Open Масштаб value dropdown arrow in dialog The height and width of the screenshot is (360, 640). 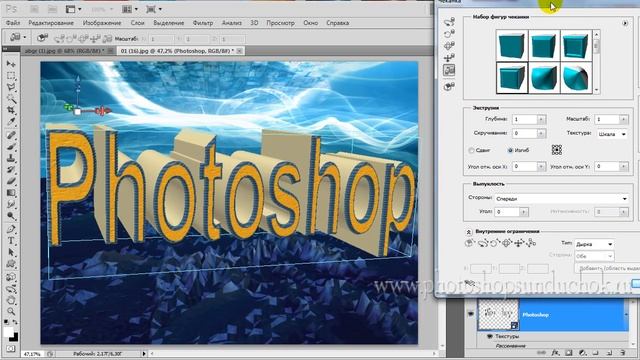click(623, 120)
